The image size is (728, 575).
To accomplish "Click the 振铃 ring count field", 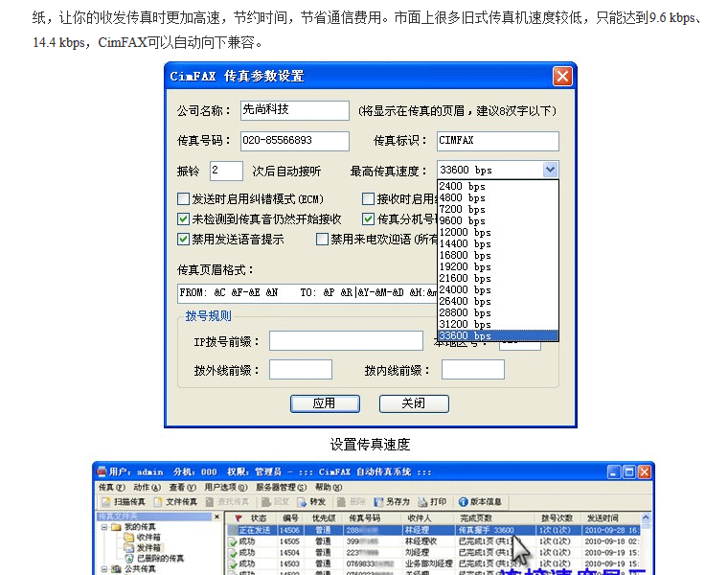I will pyautogui.click(x=226, y=171).
